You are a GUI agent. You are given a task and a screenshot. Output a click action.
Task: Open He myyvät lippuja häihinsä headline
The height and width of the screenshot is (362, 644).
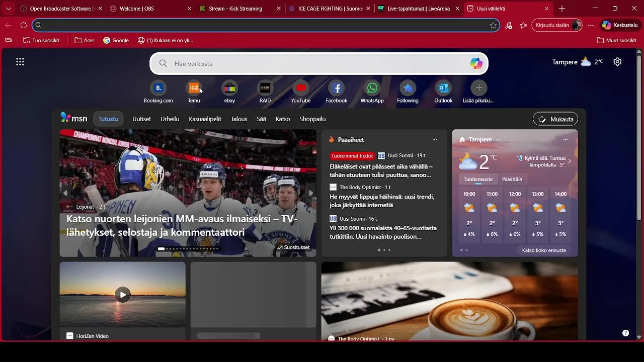pos(382,201)
